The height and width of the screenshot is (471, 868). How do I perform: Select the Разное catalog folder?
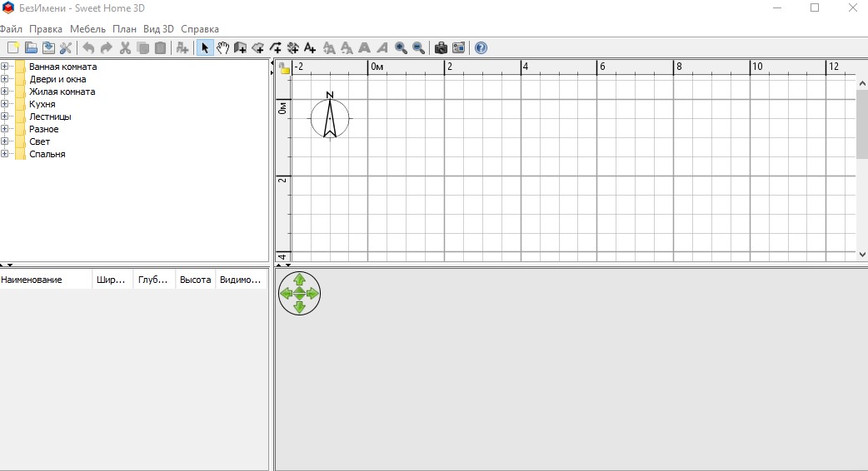(x=43, y=129)
